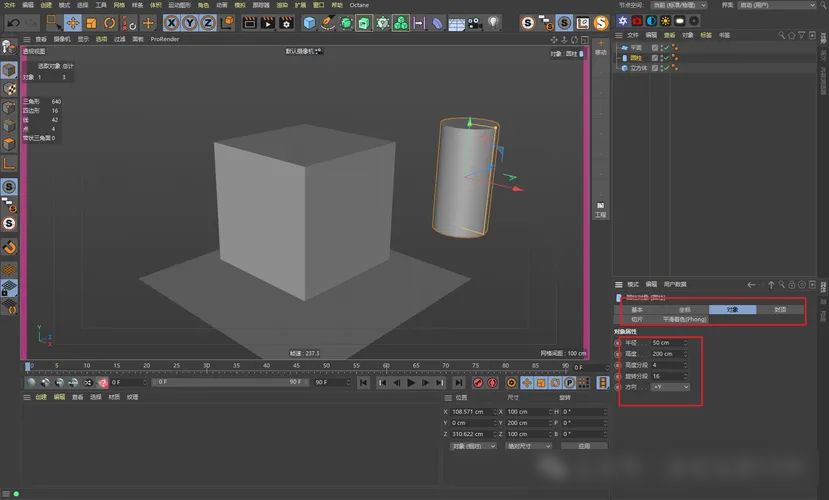
Task: Select 立方体 object in object manager
Action: point(638,68)
